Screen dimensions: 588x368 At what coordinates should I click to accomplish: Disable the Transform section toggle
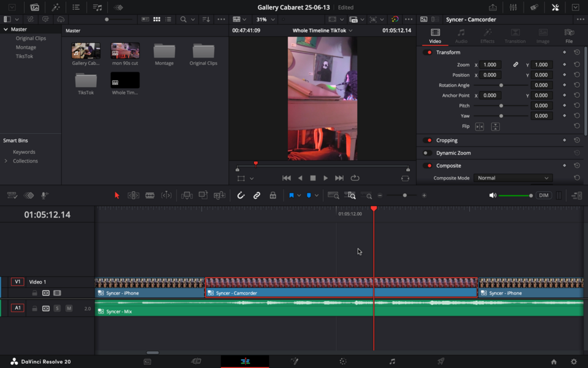click(428, 52)
